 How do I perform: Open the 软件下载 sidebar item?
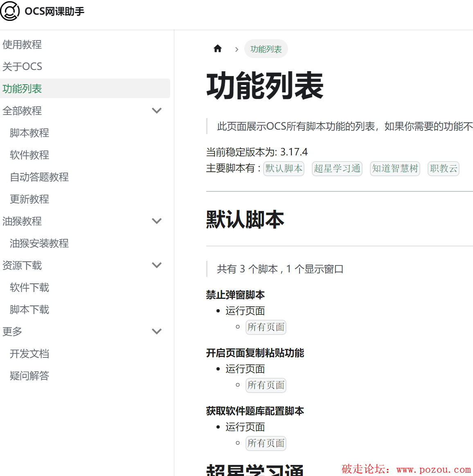point(29,287)
